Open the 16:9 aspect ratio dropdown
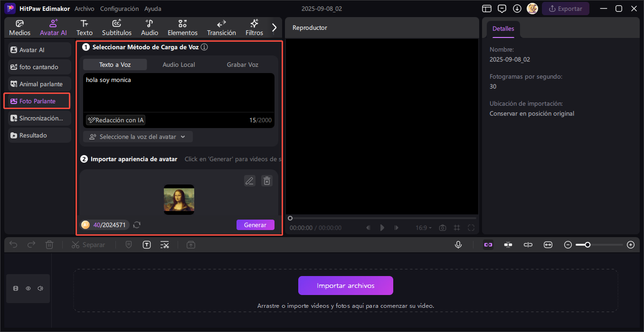This screenshot has width=644, height=332. coord(424,228)
